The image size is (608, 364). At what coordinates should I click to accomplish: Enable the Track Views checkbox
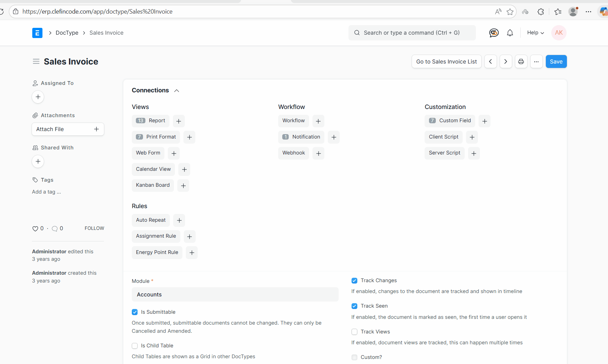354,332
